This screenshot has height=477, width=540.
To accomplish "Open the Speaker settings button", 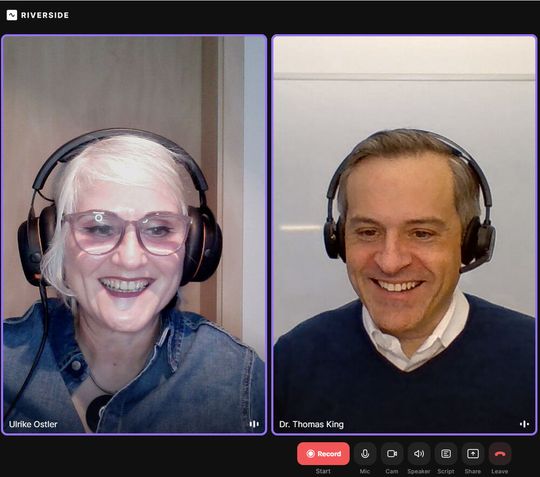I will pos(419,454).
